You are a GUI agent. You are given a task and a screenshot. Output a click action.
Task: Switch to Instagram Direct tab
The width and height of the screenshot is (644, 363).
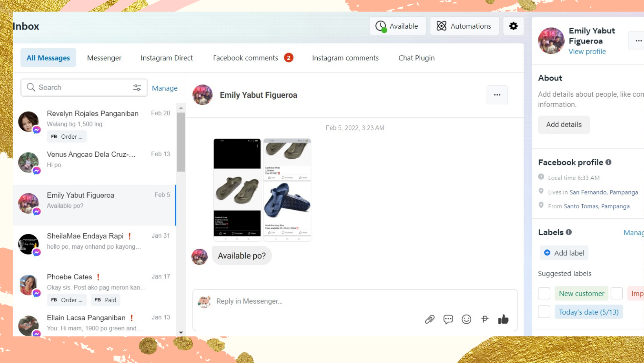click(x=166, y=58)
